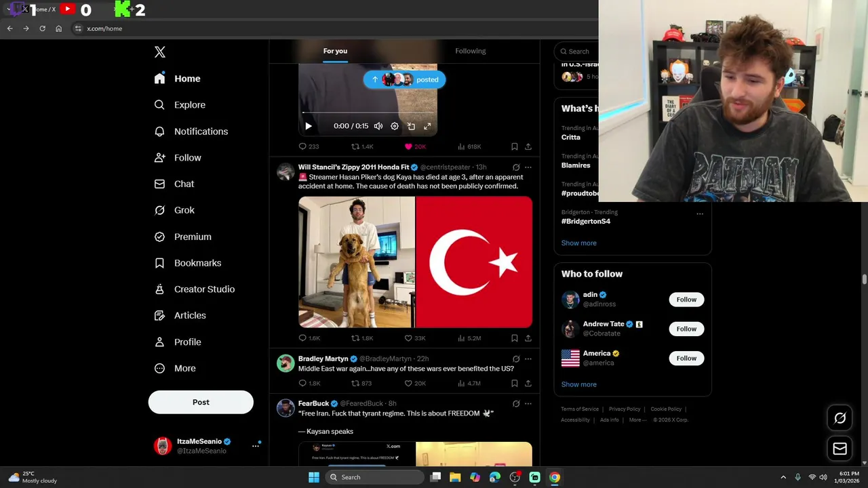Click the X logo in sidebar
This screenshot has height=488, width=868.
tap(159, 52)
